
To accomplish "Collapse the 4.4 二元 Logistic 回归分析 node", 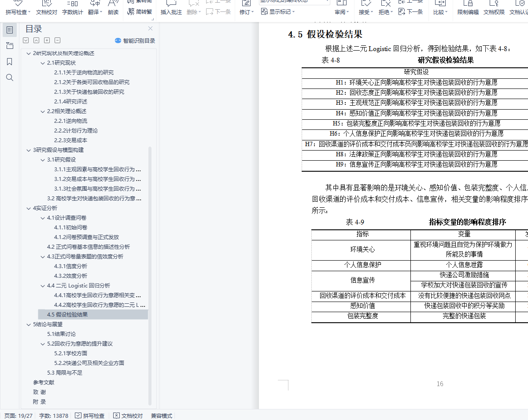I will 43,286.
